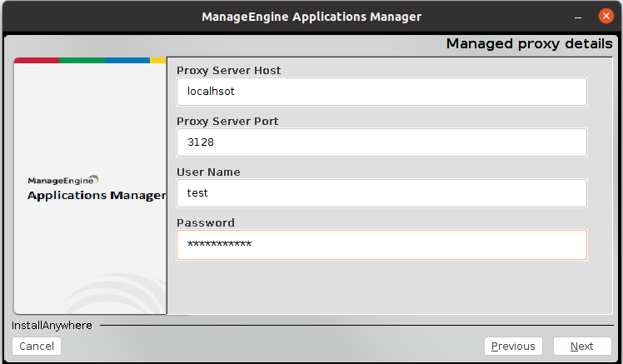The width and height of the screenshot is (623, 364).
Task: Click the User Name label
Action: click(x=208, y=172)
